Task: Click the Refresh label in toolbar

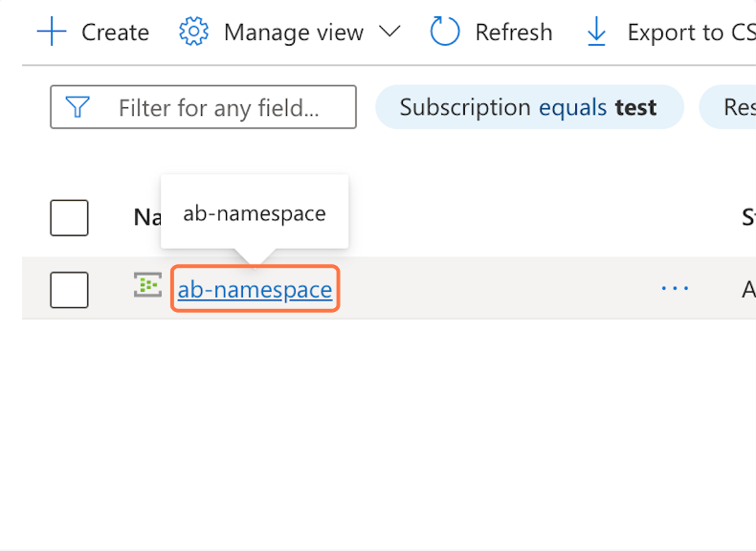Action: 513,33
